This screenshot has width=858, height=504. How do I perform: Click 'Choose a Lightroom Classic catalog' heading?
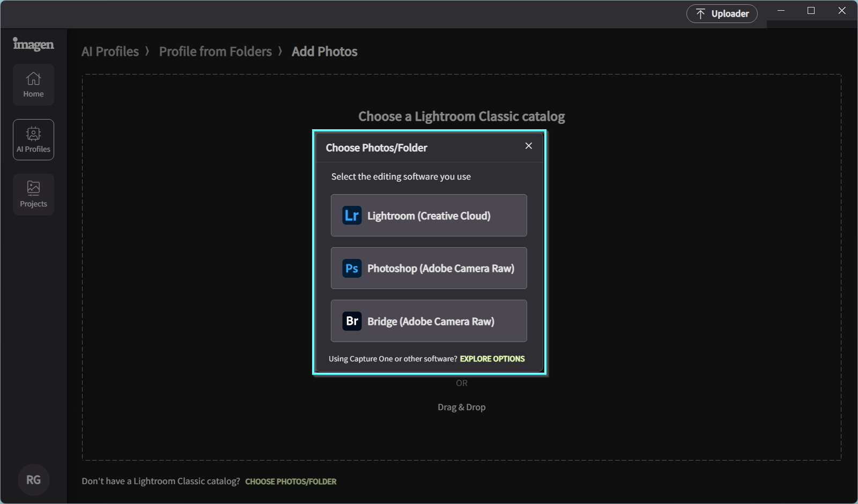[x=462, y=116]
